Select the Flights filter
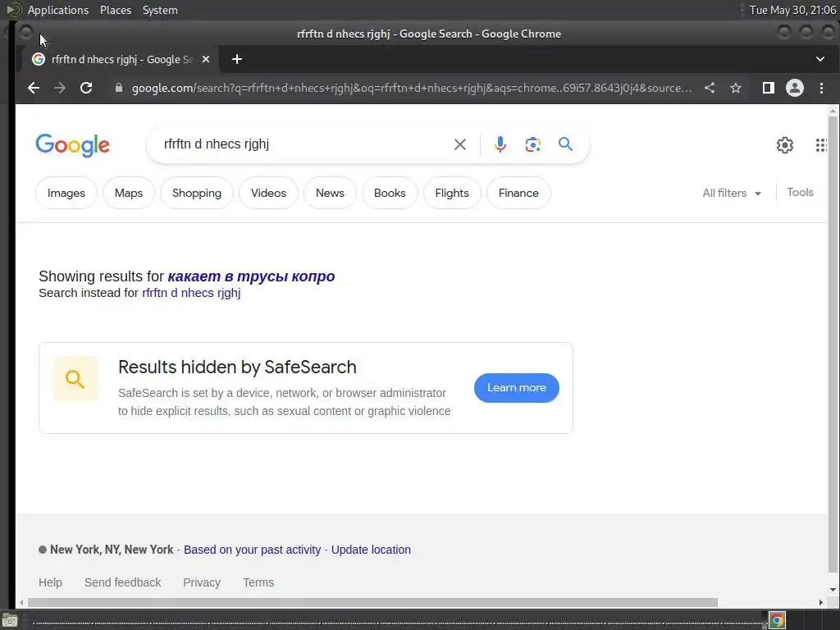Screen dimensions: 840x630 click(452, 193)
